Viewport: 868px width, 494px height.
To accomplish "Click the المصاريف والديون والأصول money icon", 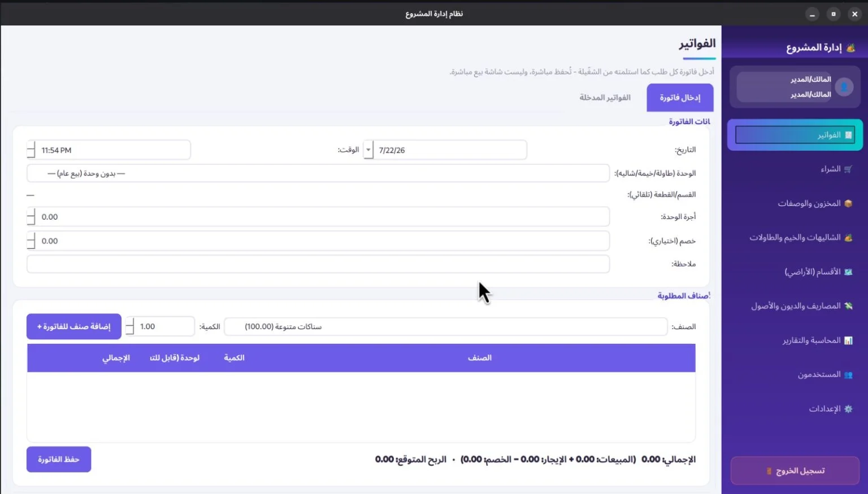I will point(848,306).
